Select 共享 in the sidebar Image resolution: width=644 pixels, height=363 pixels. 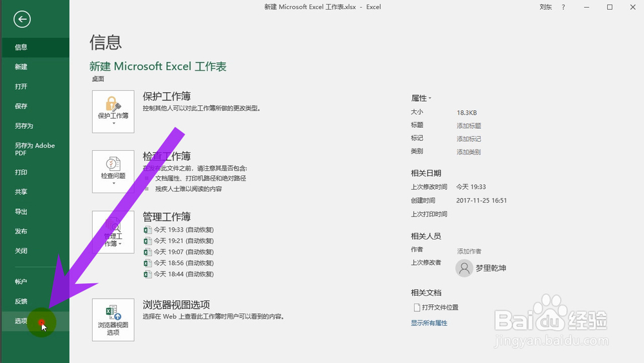pos(35,192)
